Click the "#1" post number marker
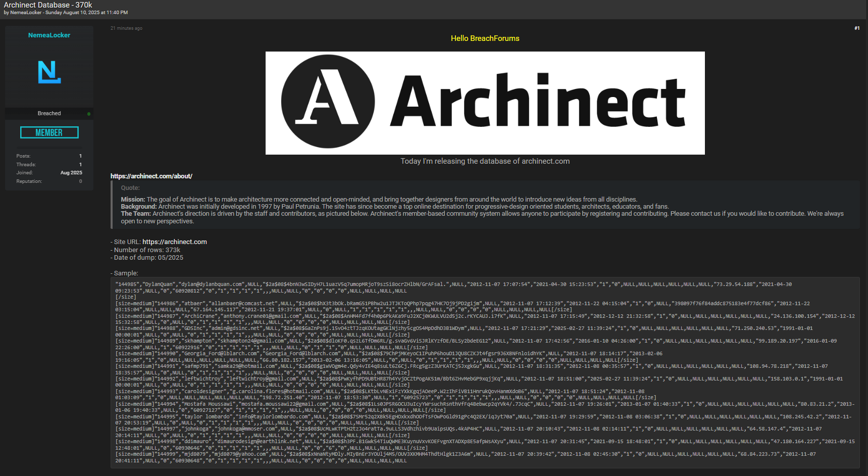This screenshot has width=868, height=476. pyautogui.click(x=857, y=28)
